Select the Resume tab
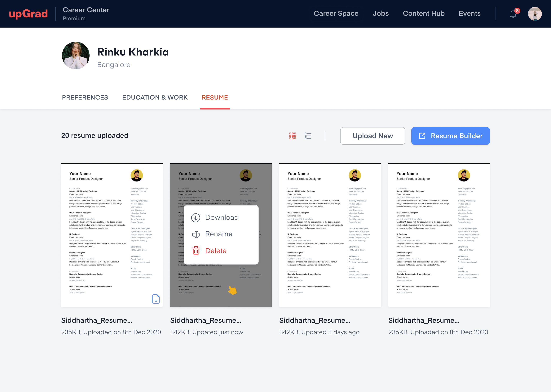Image resolution: width=551 pixels, height=392 pixels. [x=215, y=97]
